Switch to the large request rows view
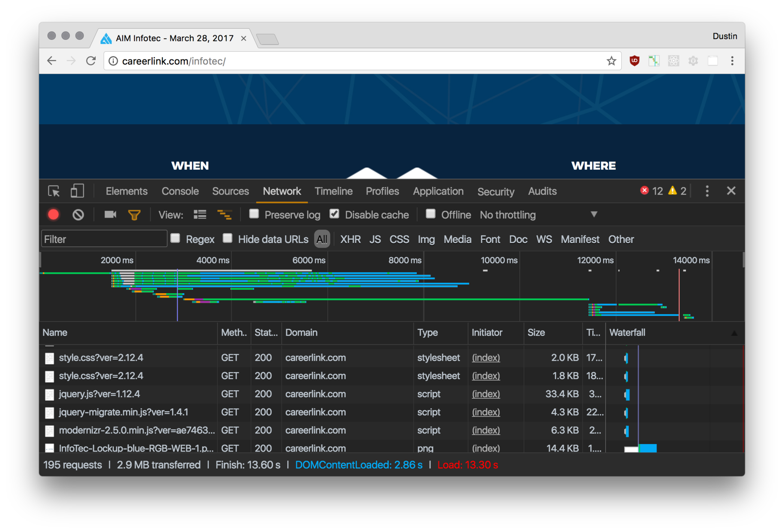 point(200,215)
